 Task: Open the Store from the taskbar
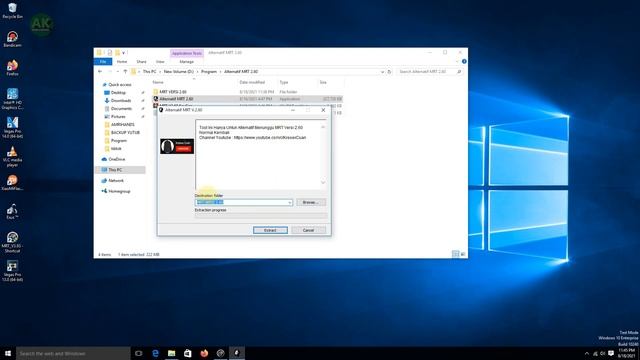point(188,353)
